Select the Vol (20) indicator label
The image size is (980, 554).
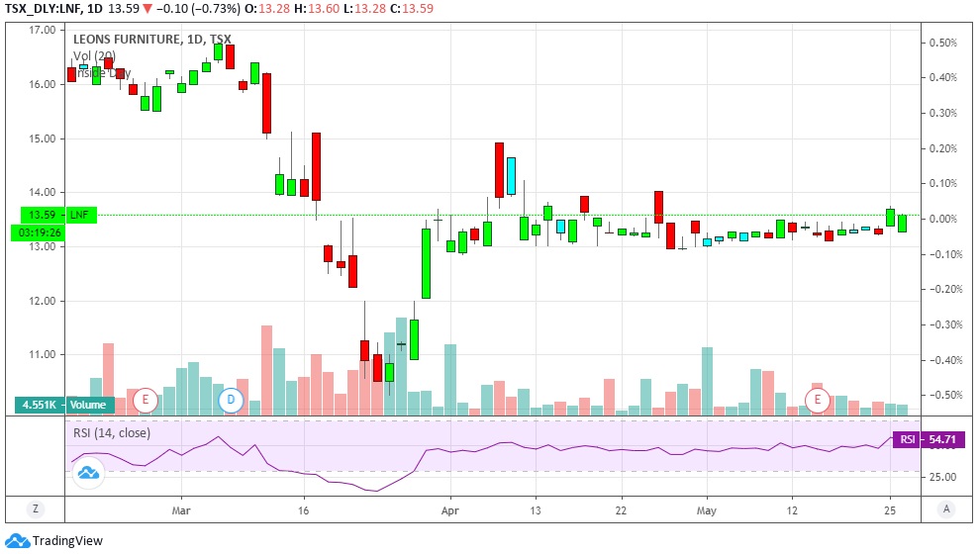[x=94, y=56]
